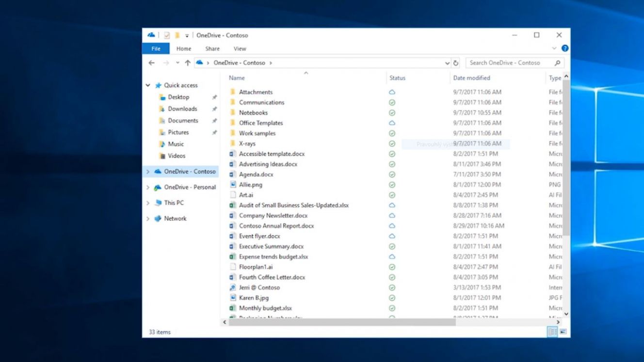Open the Customize Quick Access Toolbar dropdown
The height and width of the screenshot is (362, 644).
click(187, 36)
